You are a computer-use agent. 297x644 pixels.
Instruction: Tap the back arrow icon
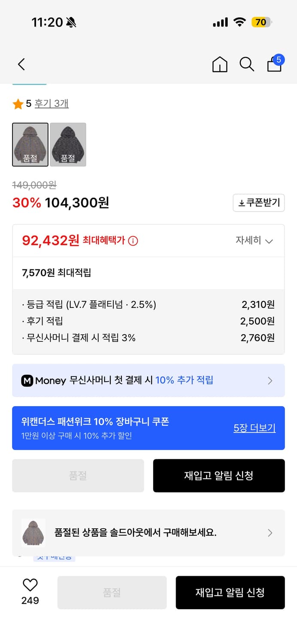(21, 64)
